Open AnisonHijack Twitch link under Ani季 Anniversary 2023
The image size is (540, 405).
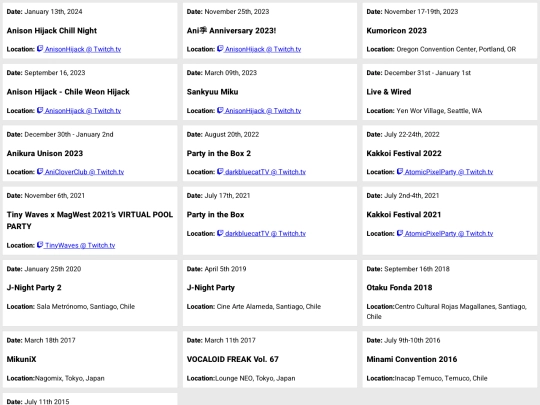click(x=259, y=49)
